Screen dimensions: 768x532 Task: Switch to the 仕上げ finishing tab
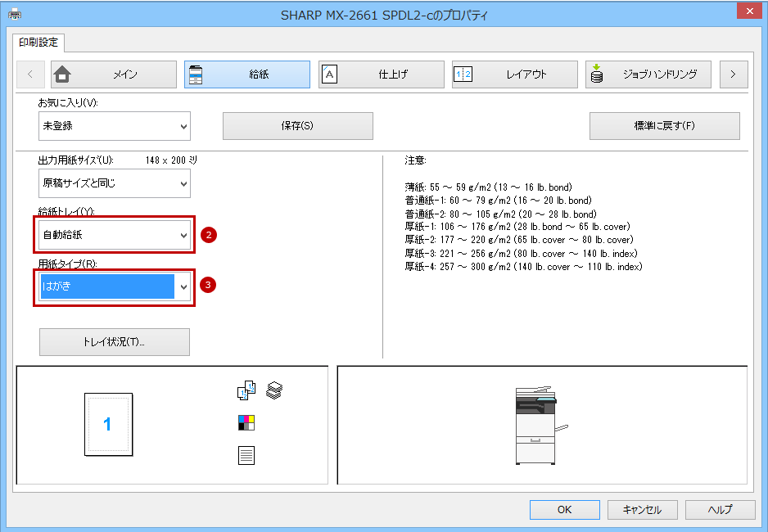point(381,74)
